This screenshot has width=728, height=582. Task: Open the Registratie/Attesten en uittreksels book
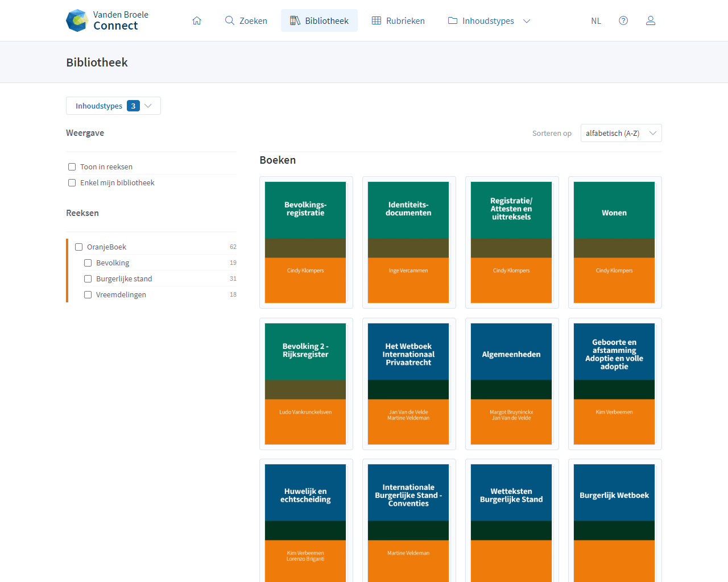click(x=512, y=242)
